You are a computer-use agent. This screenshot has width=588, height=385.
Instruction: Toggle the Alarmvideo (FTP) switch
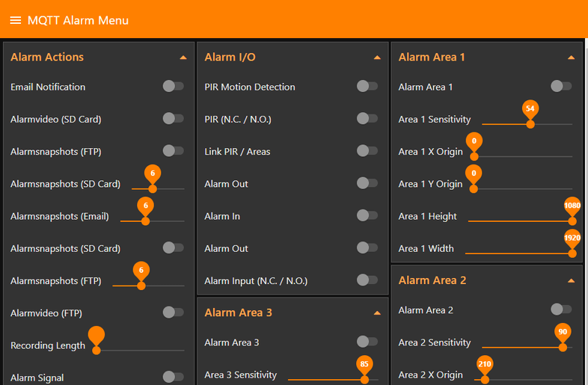(x=173, y=312)
